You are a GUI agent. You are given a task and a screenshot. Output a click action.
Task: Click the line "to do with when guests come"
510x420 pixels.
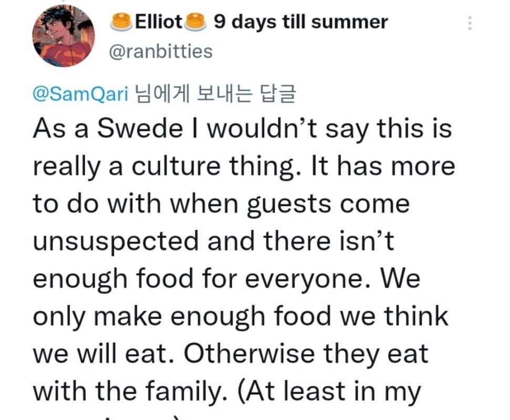click(x=221, y=204)
